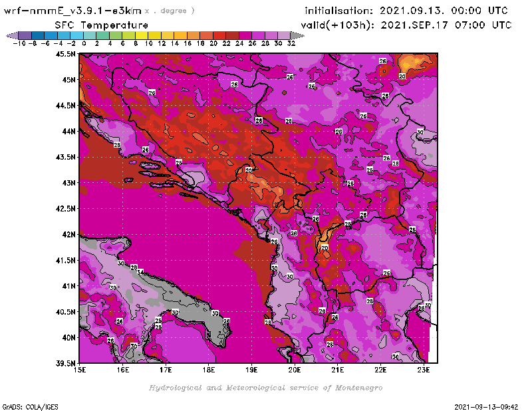Click the 'wrf-nmmE_v3.9.1-e3km' model label
The image size is (532, 411).
pyautogui.click(x=72, y=11)
